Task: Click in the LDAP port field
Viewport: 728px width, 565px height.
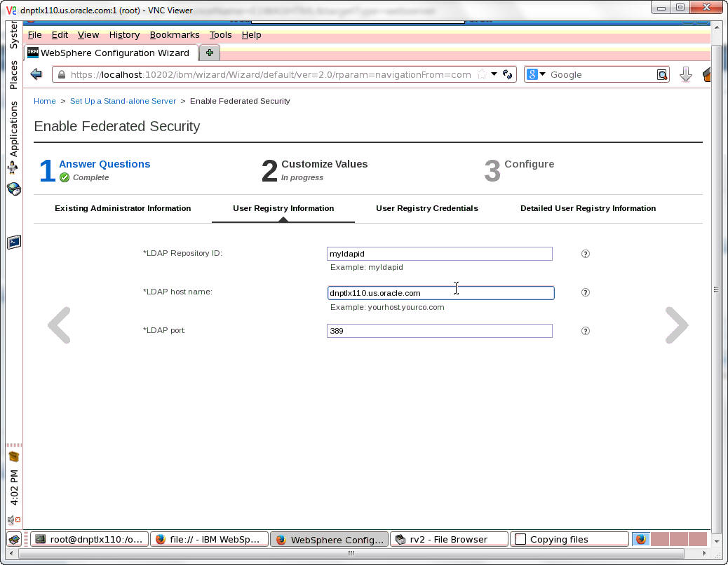Action: point(440,331)
